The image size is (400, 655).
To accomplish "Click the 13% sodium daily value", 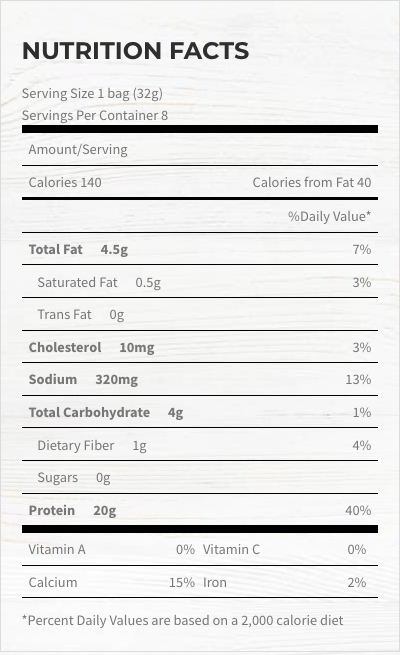I will (x=358, y=379).
